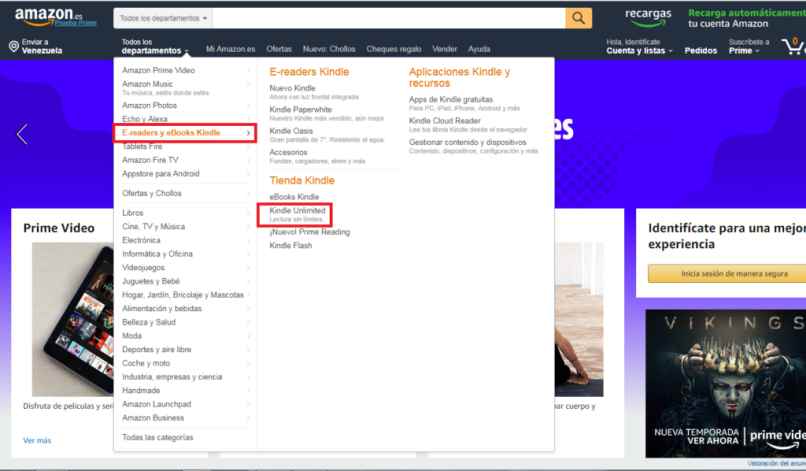Open eBooks Kindle link
The height and width of the screenshot is (471, 806).
(294, 197)
